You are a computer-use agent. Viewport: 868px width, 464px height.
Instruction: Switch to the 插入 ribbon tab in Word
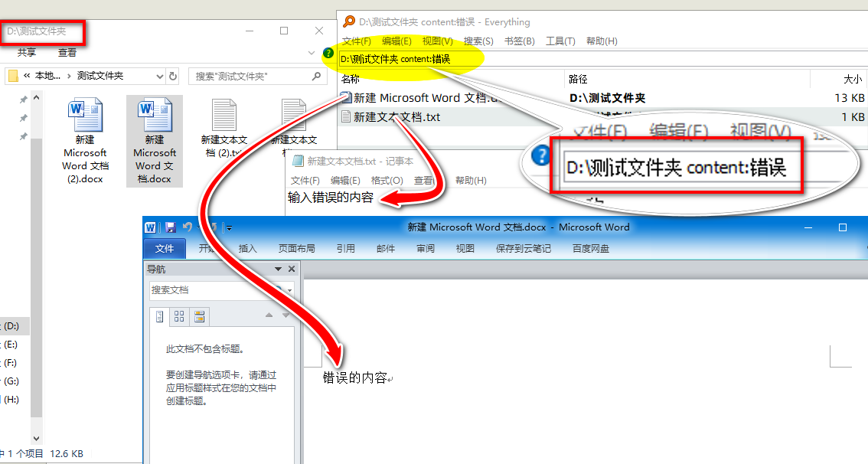(247, 247)
